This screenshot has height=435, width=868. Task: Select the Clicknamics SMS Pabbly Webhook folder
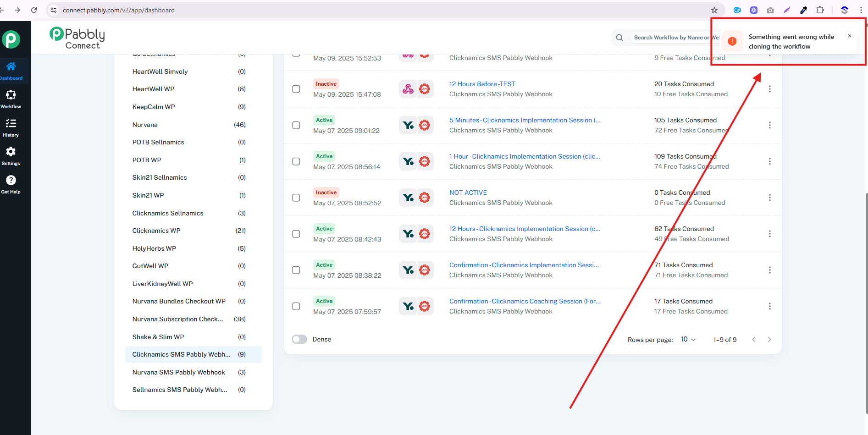193,354
